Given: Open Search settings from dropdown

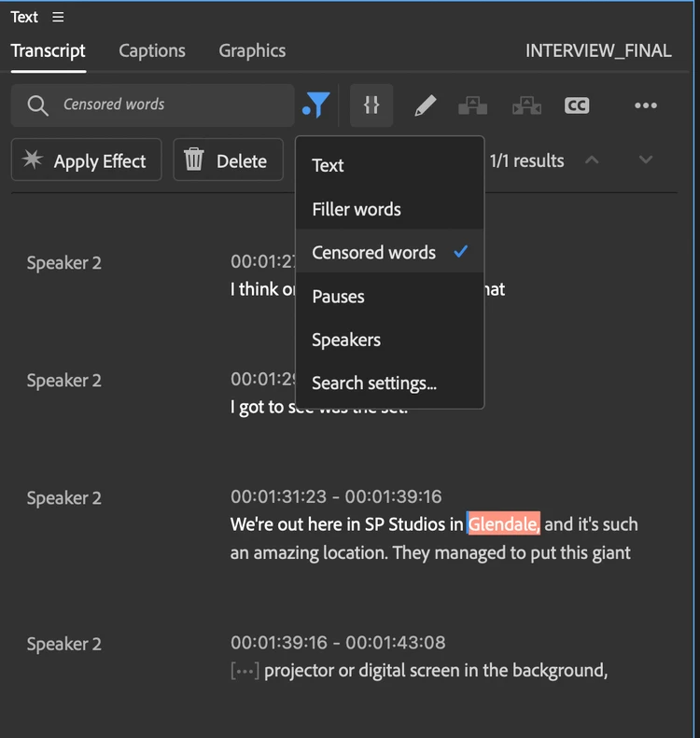Looking at the screenshot, I should click(x=374, y=383).
